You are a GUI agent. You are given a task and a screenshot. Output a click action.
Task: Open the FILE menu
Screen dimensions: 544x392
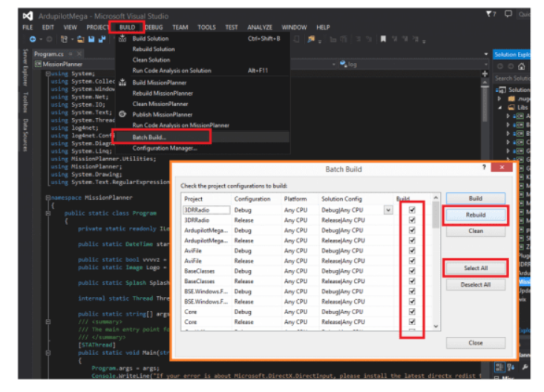point(27,27)
